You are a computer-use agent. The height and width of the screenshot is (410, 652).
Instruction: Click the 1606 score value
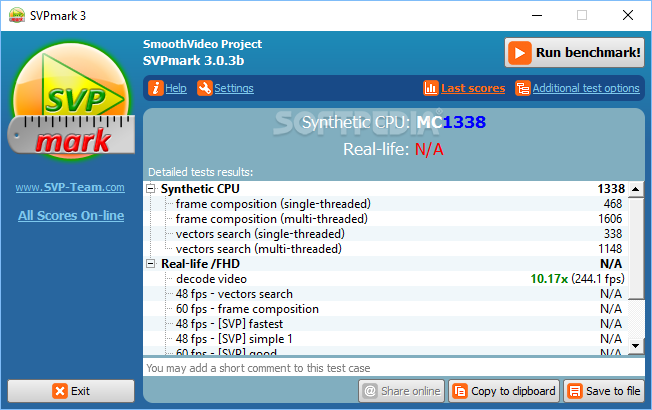[x=610, y=219]
